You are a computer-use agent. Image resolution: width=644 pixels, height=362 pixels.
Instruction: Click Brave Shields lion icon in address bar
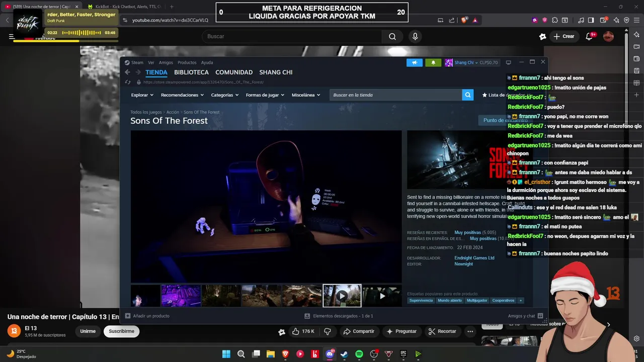[464, 20]
